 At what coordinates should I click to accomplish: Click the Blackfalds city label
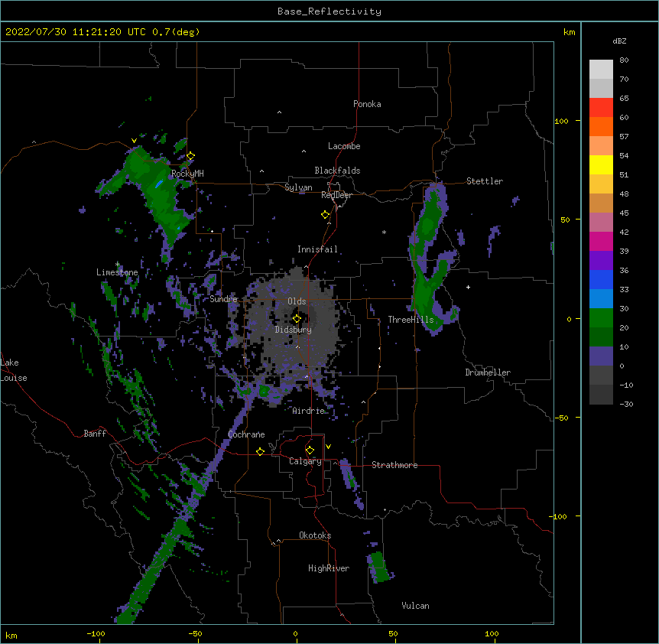(x=337, y=171)
